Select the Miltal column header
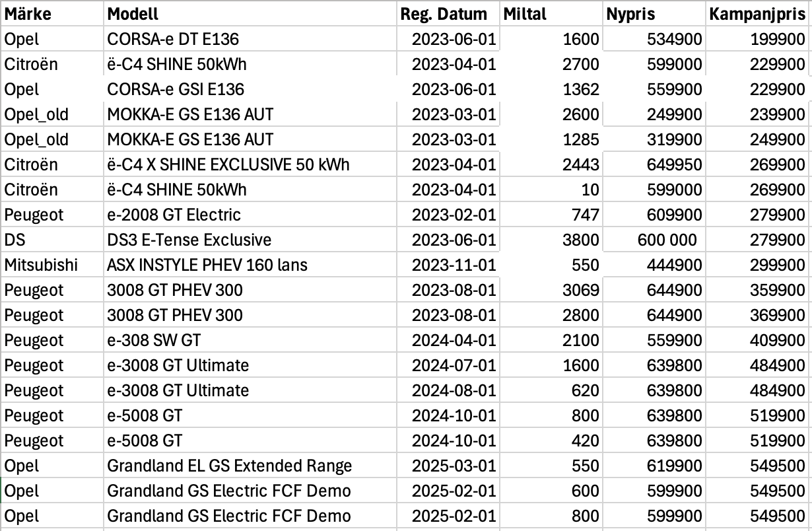Screen dimensions: 812x531 click(551, 14)
